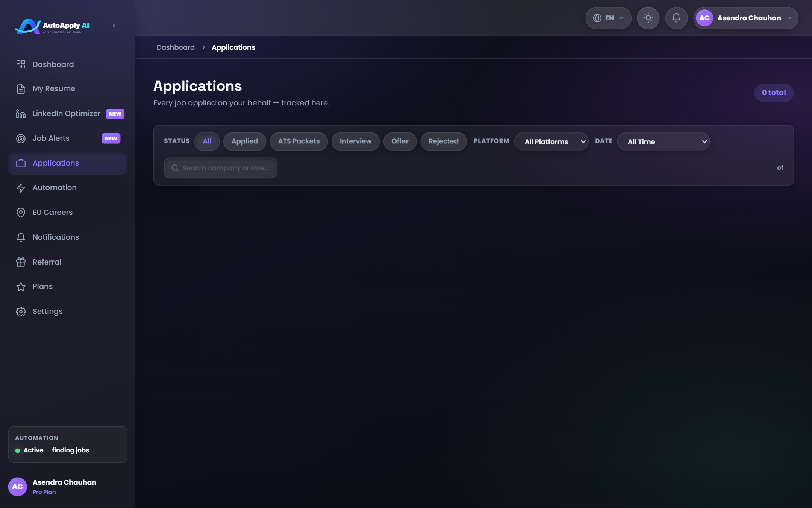Go to Notifications in the sidebar
812x508 pixels.
(x=68, y=237)
